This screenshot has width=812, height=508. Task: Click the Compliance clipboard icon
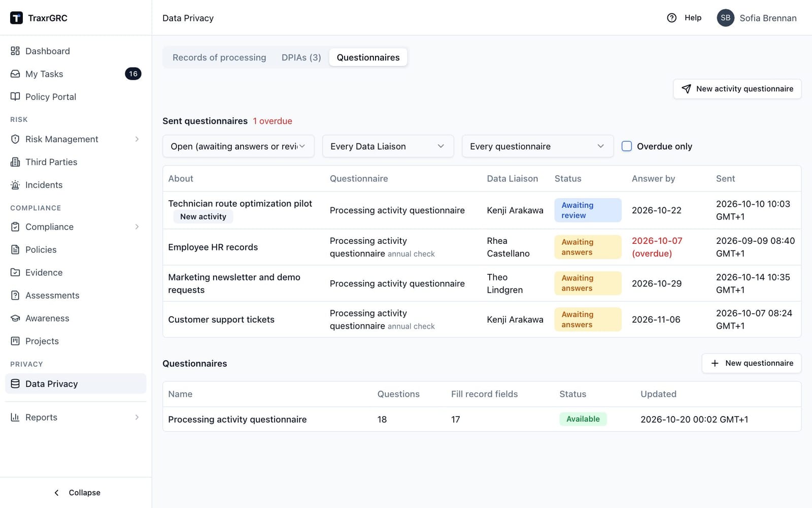click(15, 227)
